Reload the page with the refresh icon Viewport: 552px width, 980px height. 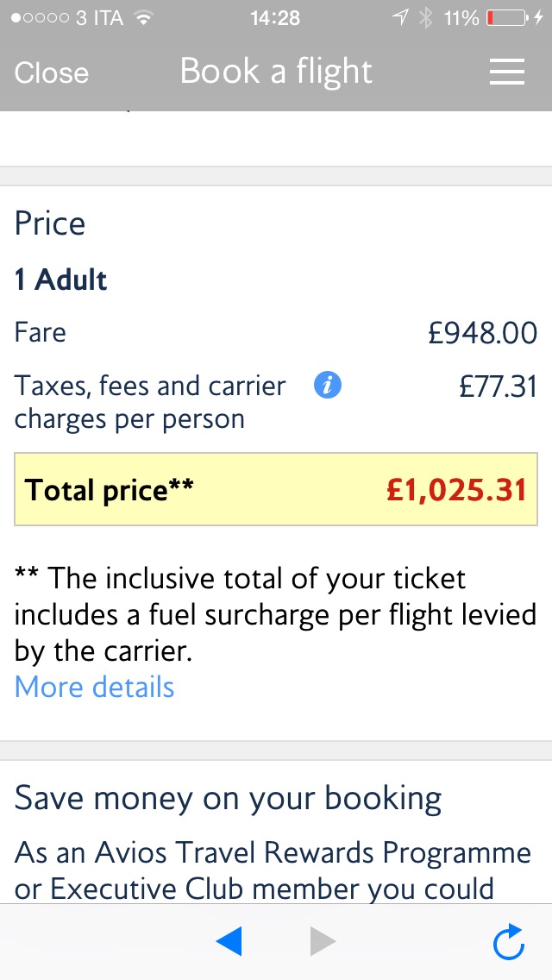point(509,941)
